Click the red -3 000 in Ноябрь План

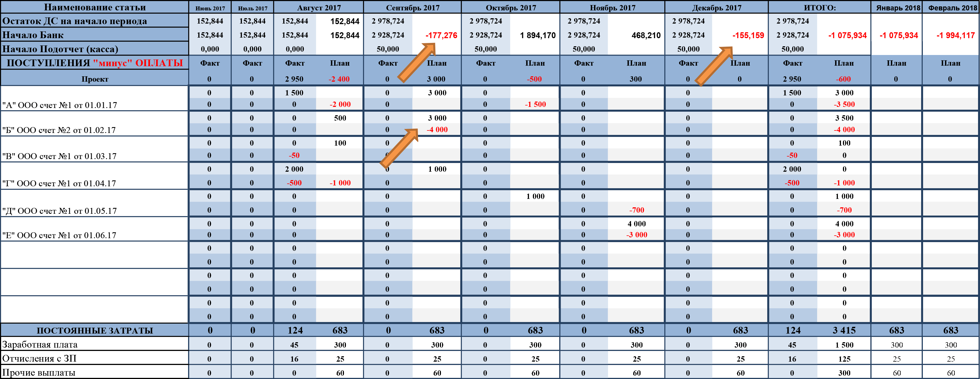click(x=636, y=235)
